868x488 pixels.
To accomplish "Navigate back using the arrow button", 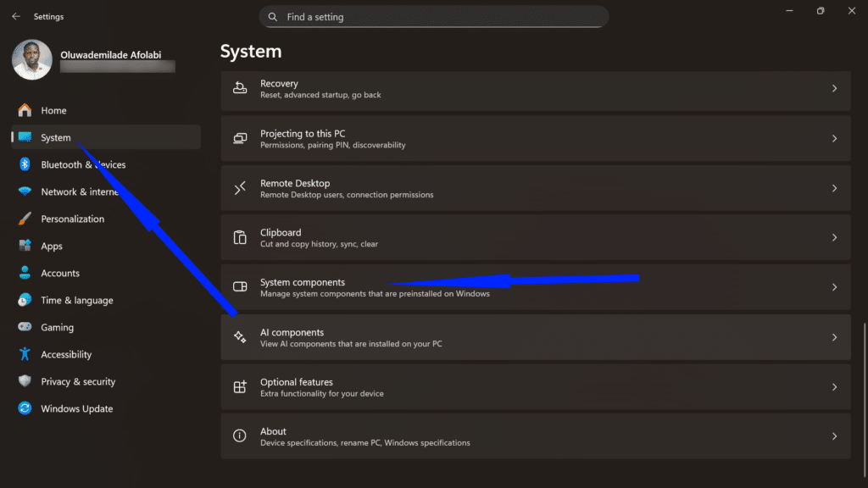I will coord(15,16).
